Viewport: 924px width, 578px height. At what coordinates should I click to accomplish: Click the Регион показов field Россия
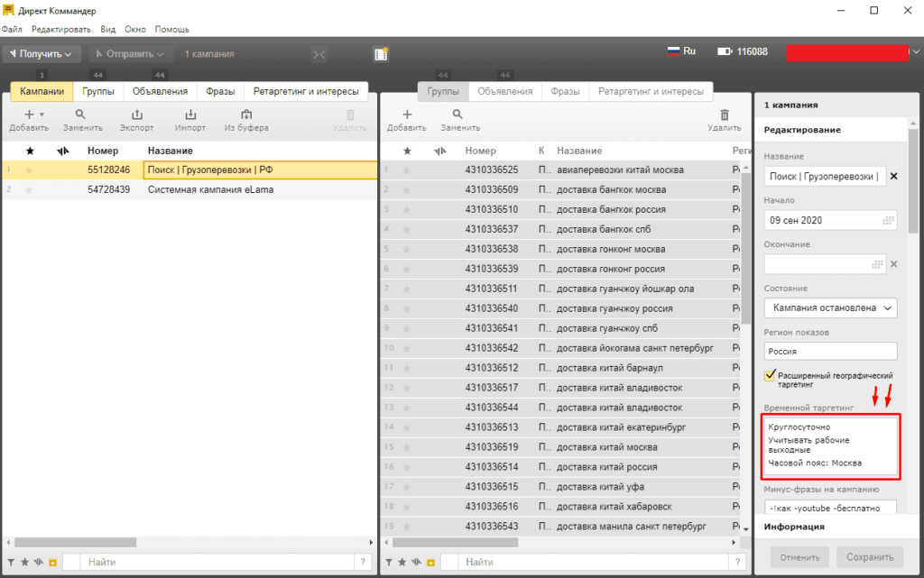830,352
